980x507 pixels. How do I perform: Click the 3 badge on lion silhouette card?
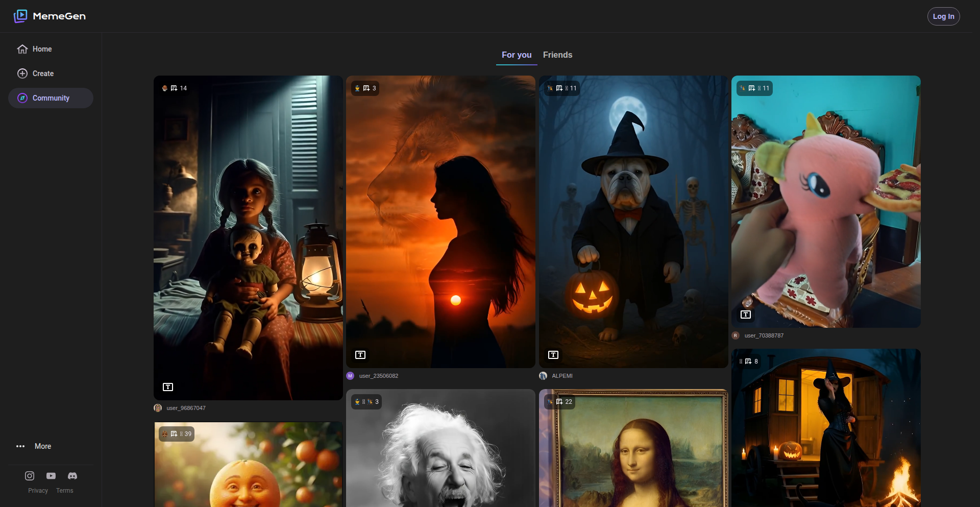[366, 88]
